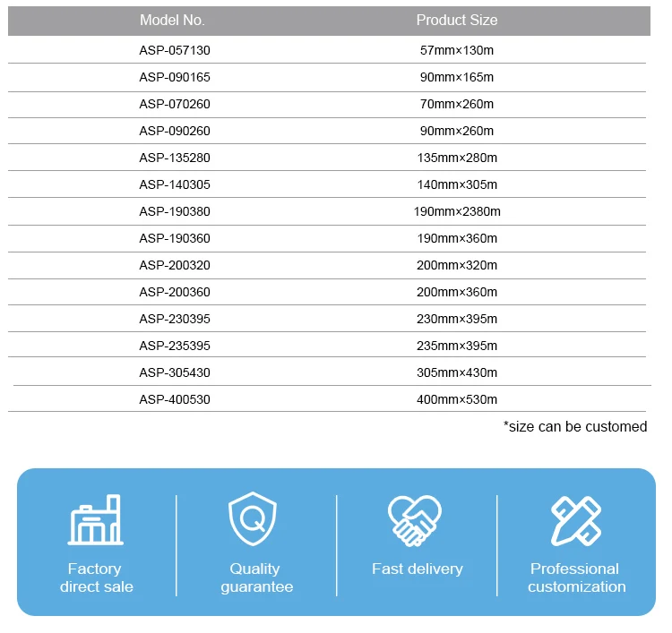Select model cell ASP-135280
Viewport: 672px width, 633px height.
(175, 158)
